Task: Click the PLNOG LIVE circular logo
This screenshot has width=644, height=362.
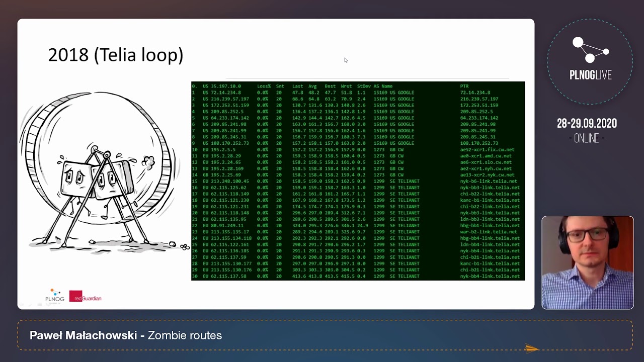Action: 590,61
